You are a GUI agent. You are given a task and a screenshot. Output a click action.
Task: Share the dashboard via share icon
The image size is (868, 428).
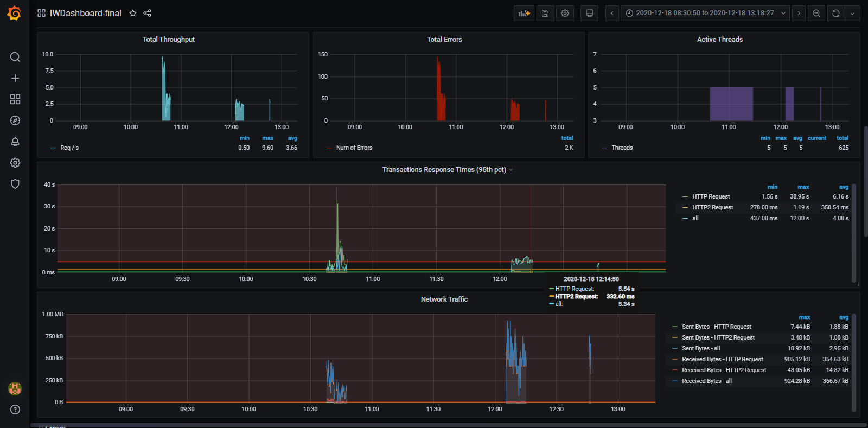click(148, 13)
